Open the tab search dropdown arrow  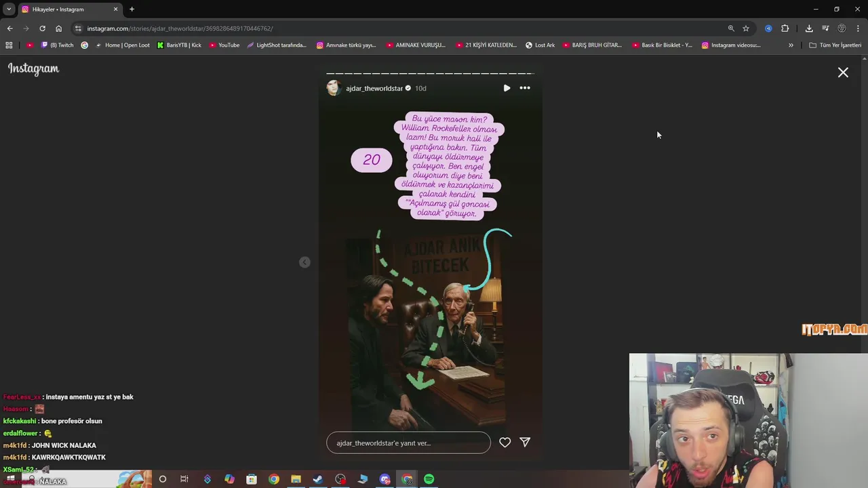point(9,9)
